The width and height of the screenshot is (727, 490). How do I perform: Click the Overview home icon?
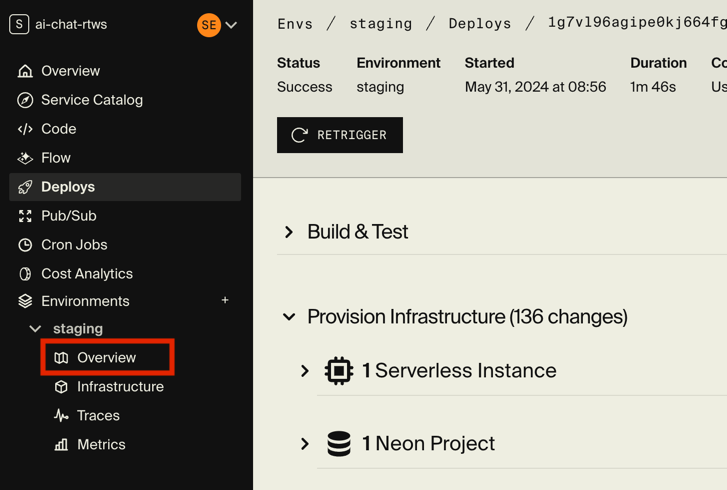coord(25,71)
